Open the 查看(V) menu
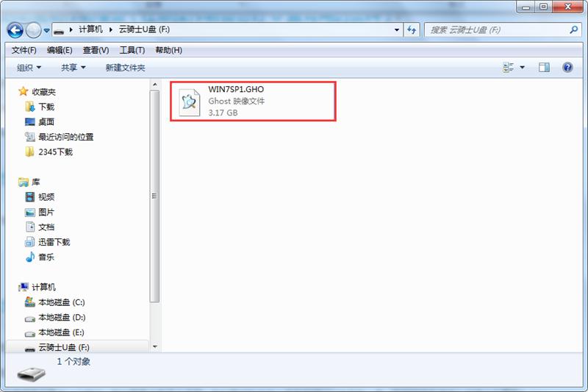This screenshot has width=588, height=392. coord(96,50)
